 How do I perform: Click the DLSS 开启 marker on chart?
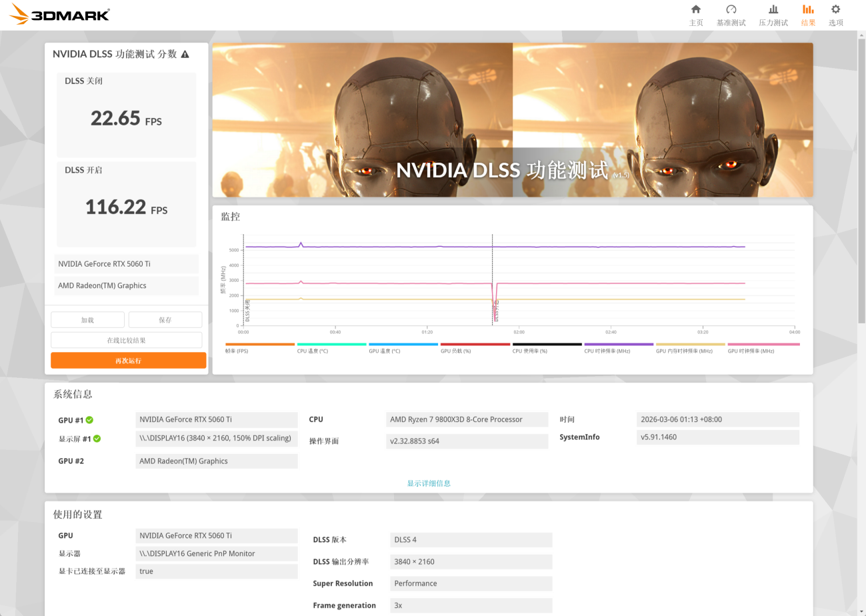[x=495, y=310]
